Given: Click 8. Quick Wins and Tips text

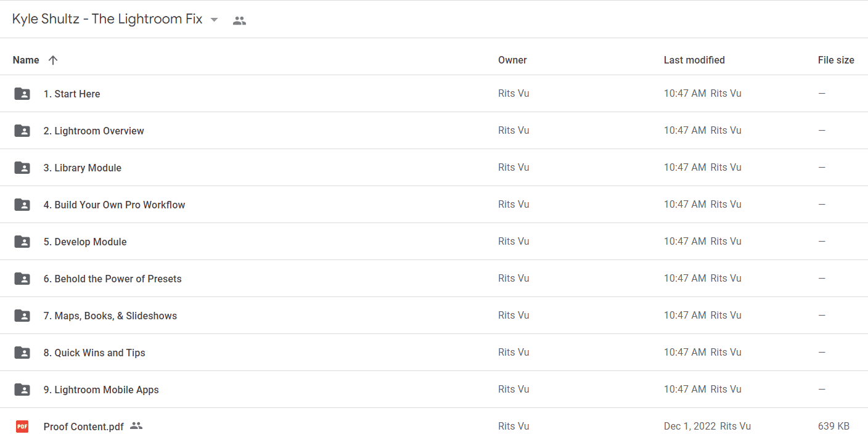Looking at the screenshot, I should click(94, 353).
